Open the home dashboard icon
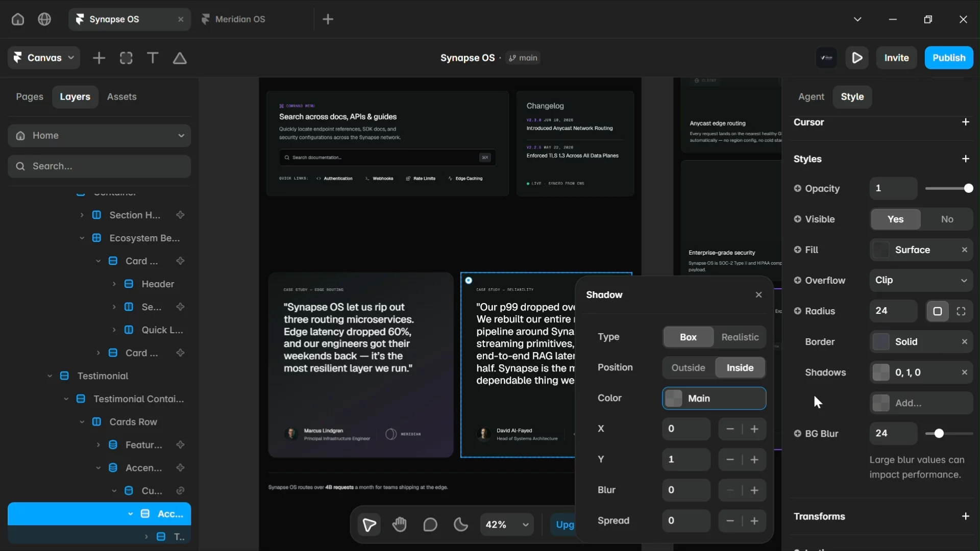Image resolution: width=980 pixels, height=551 pixels. coord(18,19)
